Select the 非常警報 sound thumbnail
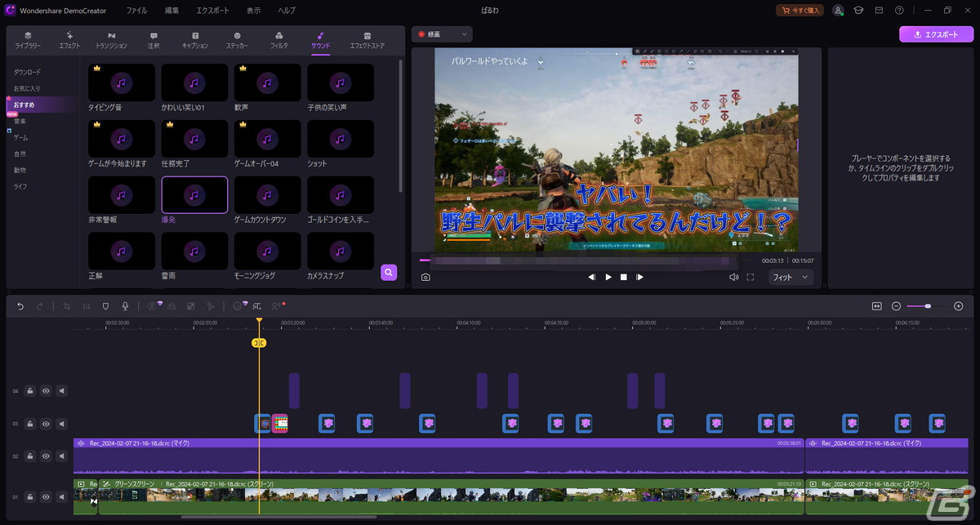Screen dimensions: 980x525 (122, 195)
